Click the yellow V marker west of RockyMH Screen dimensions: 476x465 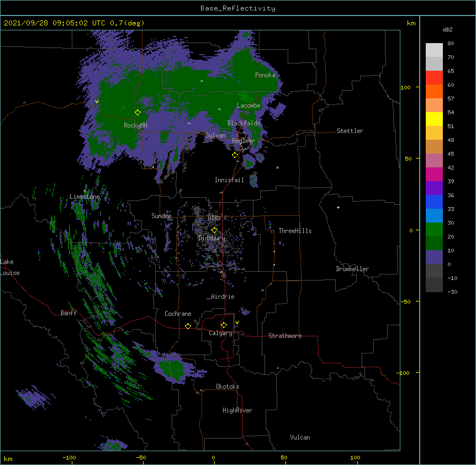[97, 102]
